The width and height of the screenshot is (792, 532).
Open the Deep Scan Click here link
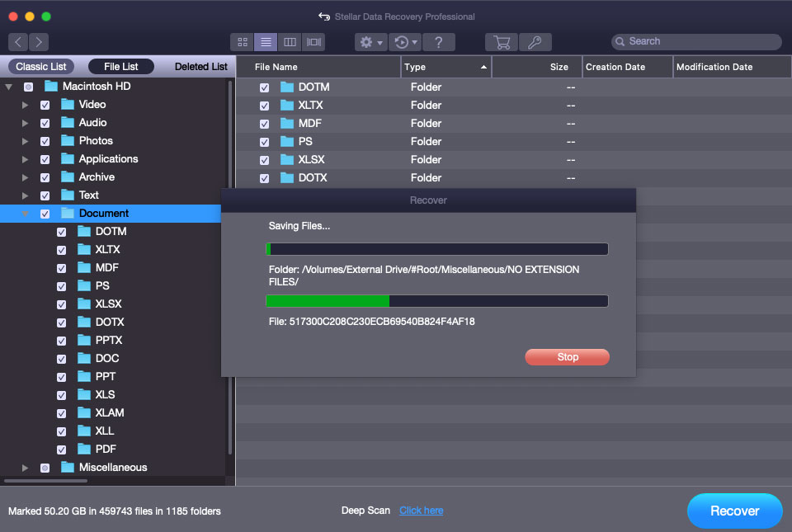(422, 511)
